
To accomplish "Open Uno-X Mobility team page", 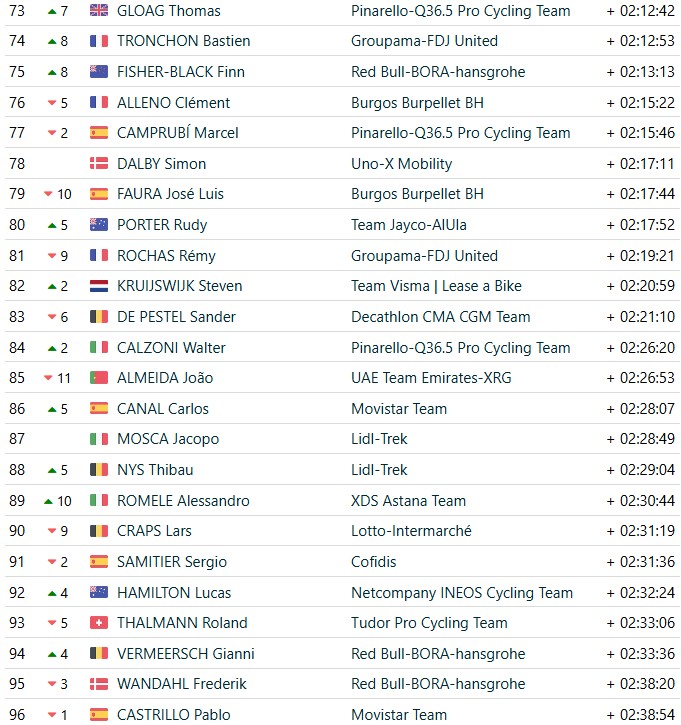I will [x=401, y=163].
